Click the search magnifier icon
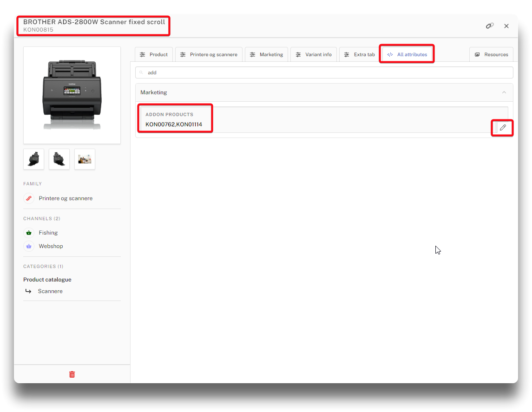This screenshot has width=532, height=412. tap(141, 73)
